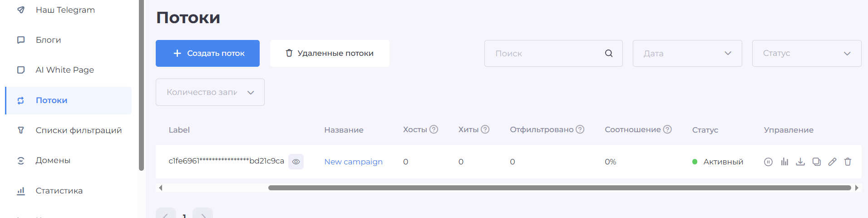Click help icon next to Хосты
The height and width of the screenshot is (218, 868).
[x=434, y=129]
